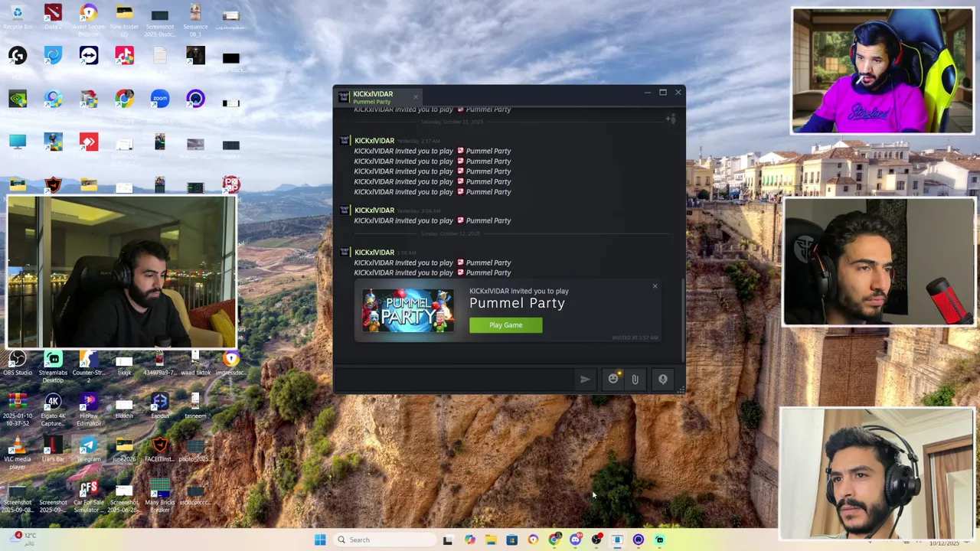This screenshot has height=551, width=980.
Task: Open the Windows Start menu
Action: coord(320,540)
